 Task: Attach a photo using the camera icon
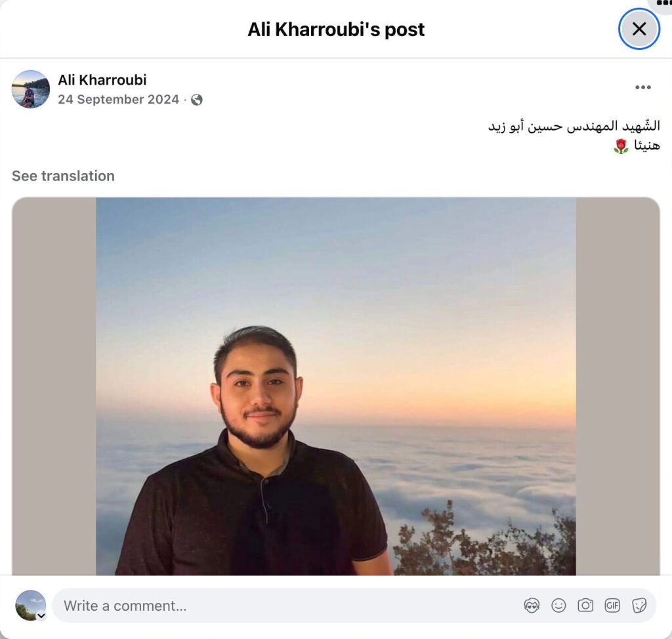pyautogui.click(x=585, y=606)
